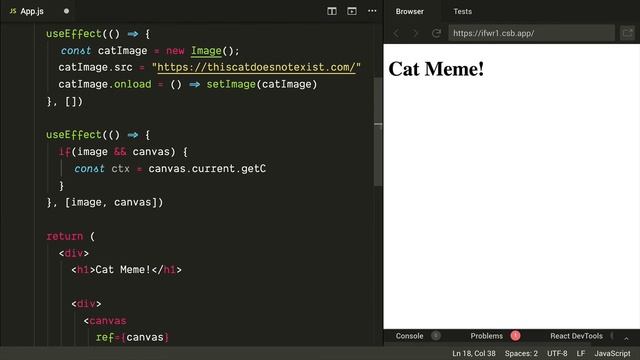Click the Ln 18, Col 38 status entry
The width and height of the screenshot is (640, 360).
click(x=473, y=353)
